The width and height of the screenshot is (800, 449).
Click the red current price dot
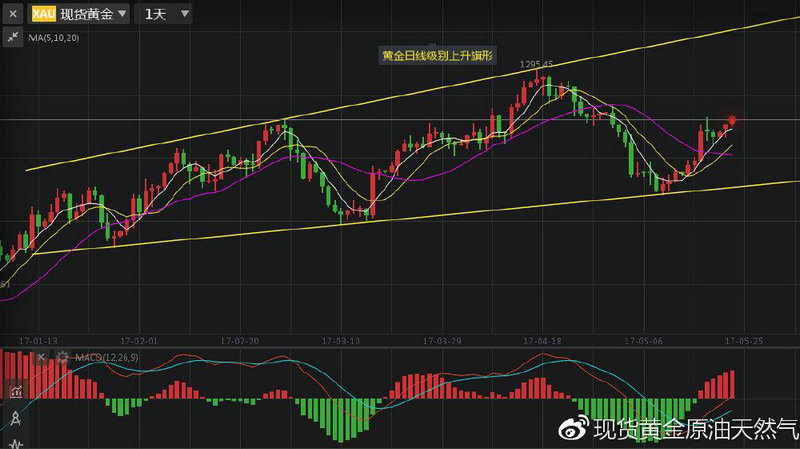click(x=733, y=120)
